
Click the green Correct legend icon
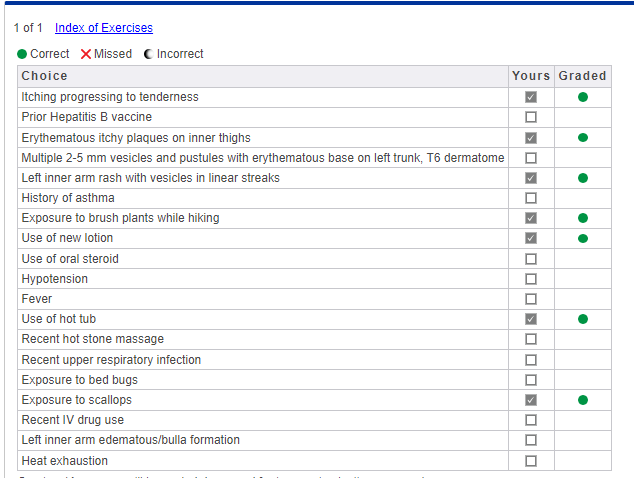[x=22, y=54]
